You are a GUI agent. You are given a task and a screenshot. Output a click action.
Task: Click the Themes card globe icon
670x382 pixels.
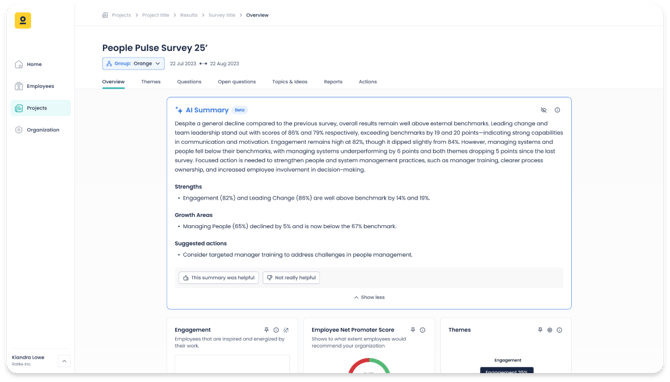click(550, 330)
